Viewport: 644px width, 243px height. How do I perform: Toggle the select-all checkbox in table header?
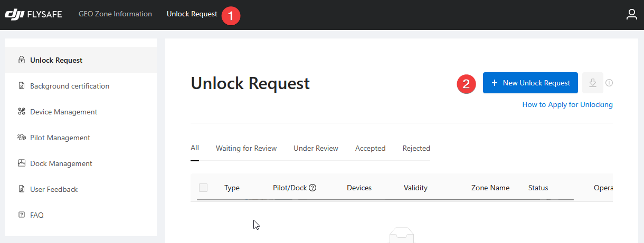pos(203,188)
